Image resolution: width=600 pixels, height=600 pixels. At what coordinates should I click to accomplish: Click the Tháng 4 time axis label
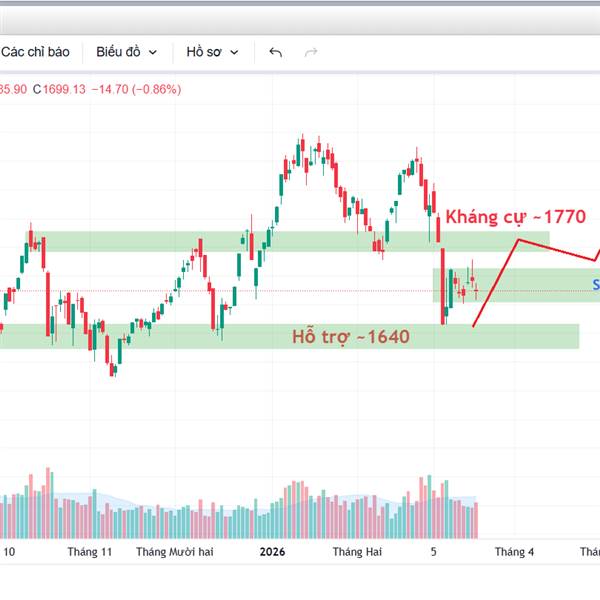[x=514, y=552]
